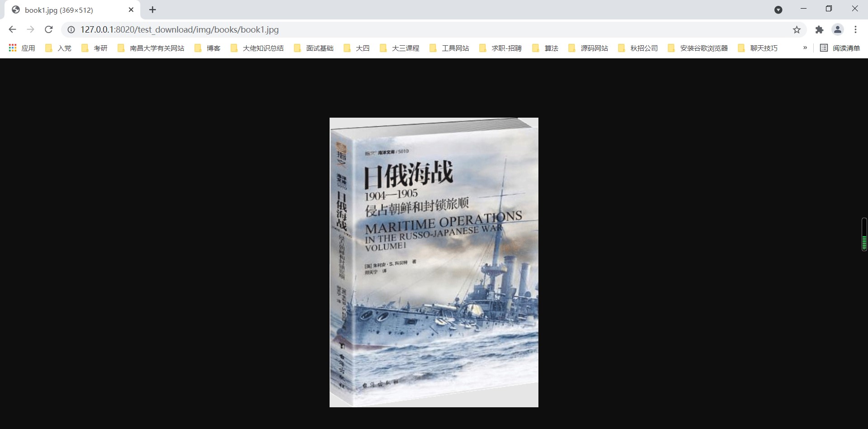Click the green meter widget at right edge
This screenshot has height=429, width=868.
click(x=864, y=234)
